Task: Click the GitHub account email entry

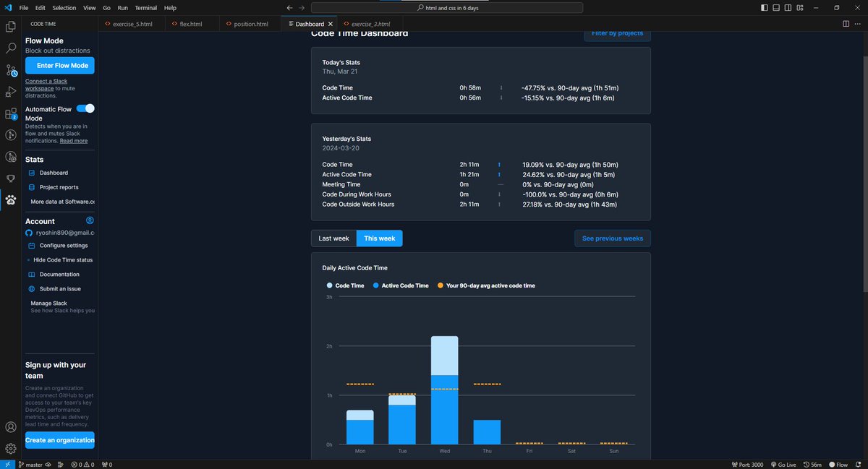Action: [60, 233]
